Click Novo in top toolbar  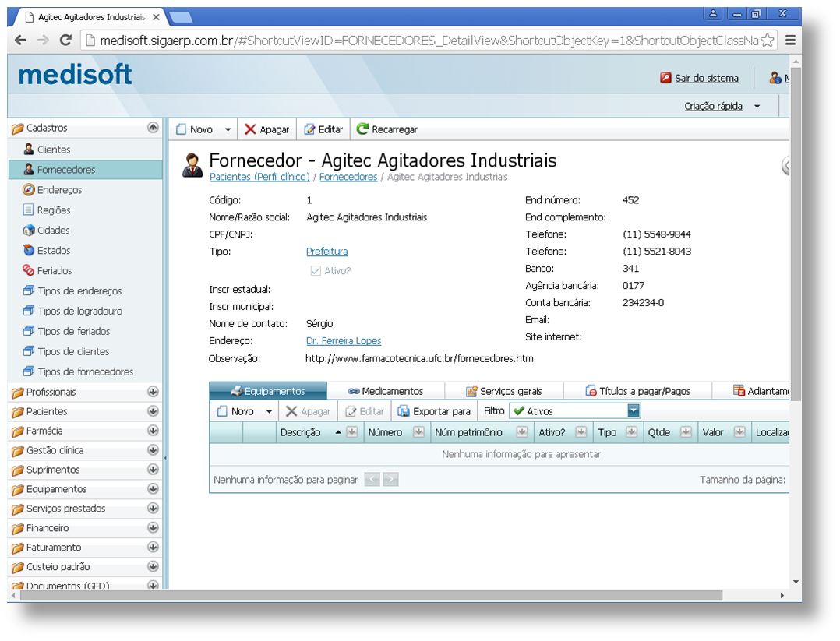(195, 129)
